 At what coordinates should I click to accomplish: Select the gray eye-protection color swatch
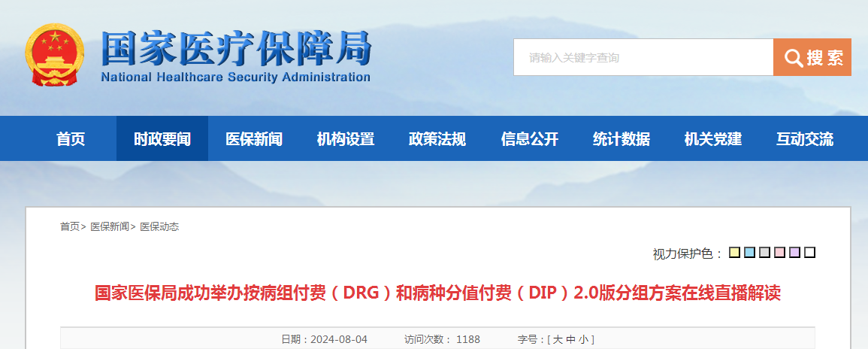(764, 253)
